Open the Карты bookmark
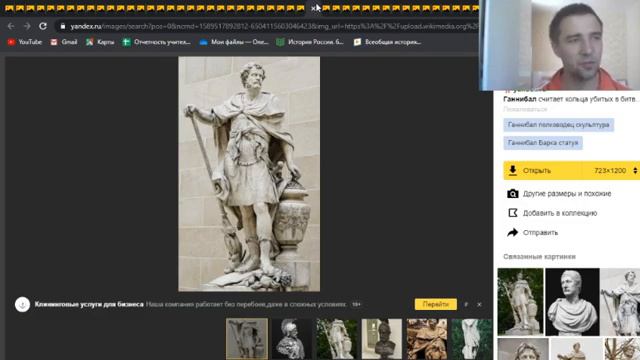Viewport: 640px width, 360px height. coord(100,42)
